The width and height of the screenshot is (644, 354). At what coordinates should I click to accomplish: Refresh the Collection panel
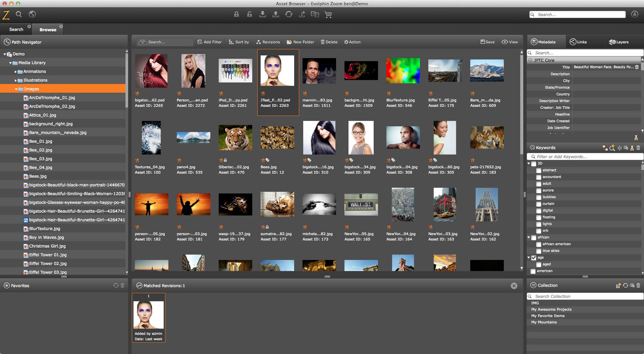(x=626, y=285)
